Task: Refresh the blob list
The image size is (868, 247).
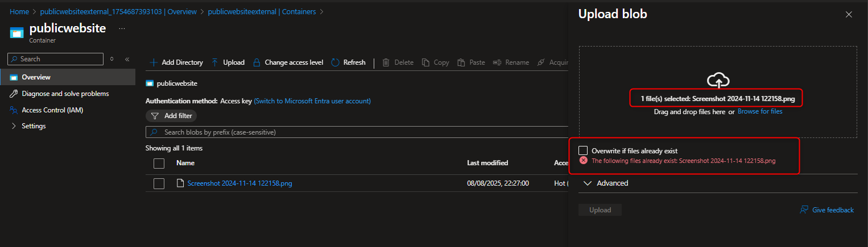Action: (x=348, y=62)
